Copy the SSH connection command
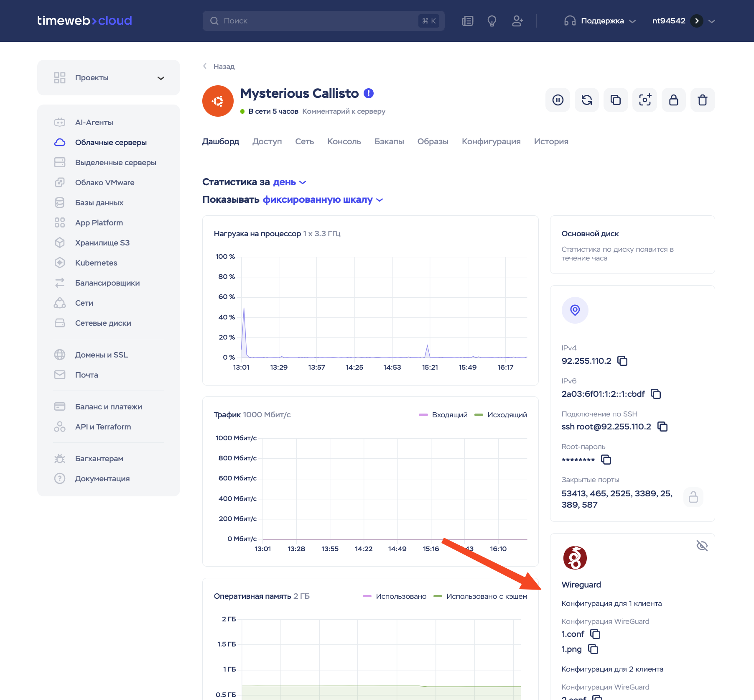Image resolution: width=754 pixels, height=700 pixels. point(662,427)
